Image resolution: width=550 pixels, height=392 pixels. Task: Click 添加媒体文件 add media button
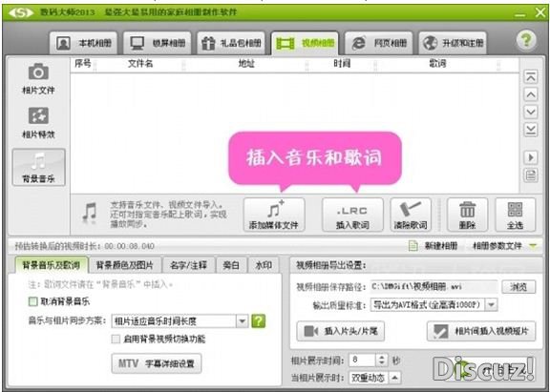(x=274, y=215)
